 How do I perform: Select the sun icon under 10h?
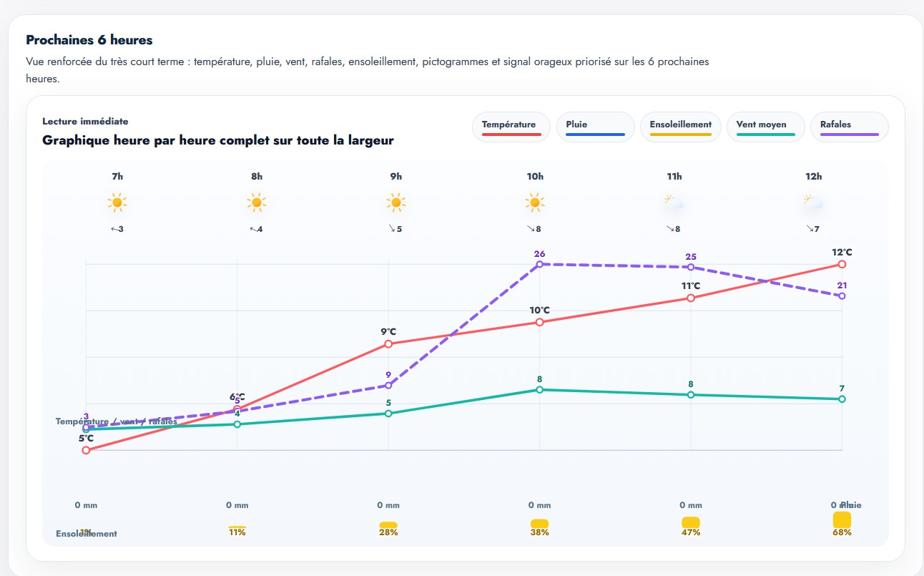pyautogui.click(x=535, y=202)
